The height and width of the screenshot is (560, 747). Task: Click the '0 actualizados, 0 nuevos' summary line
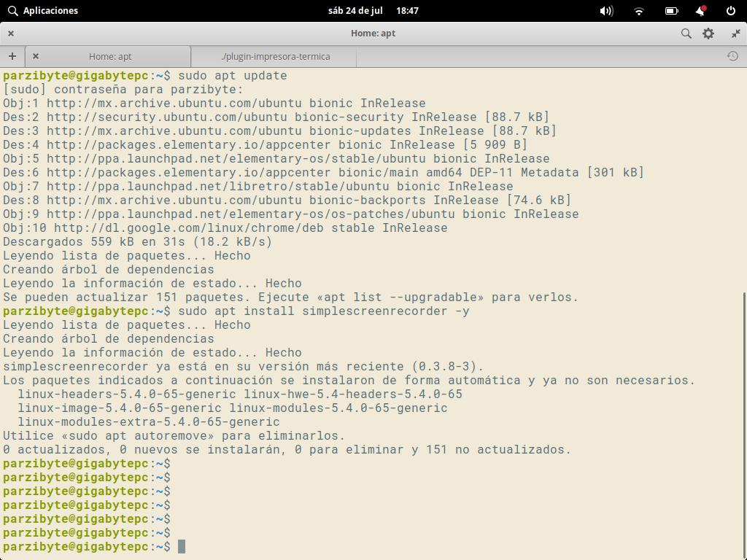click(287, 449)
